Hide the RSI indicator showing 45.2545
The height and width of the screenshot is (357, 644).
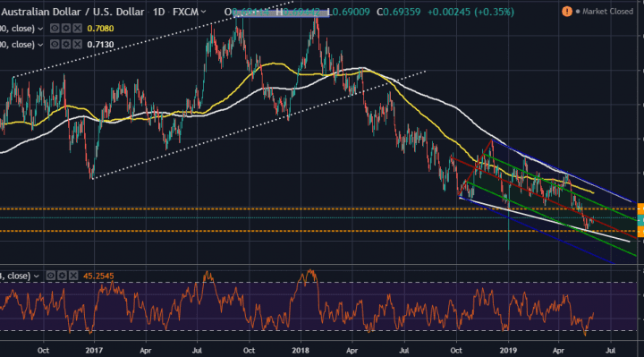(50, 276)
